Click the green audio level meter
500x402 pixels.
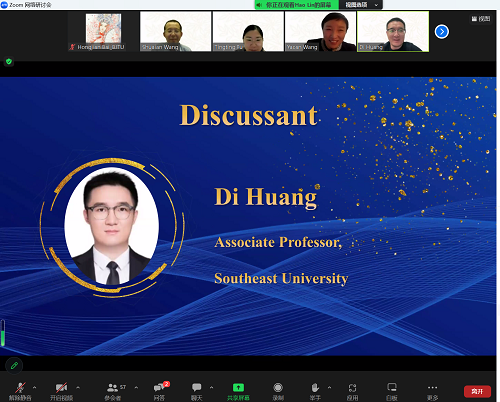tap(3, 333)
